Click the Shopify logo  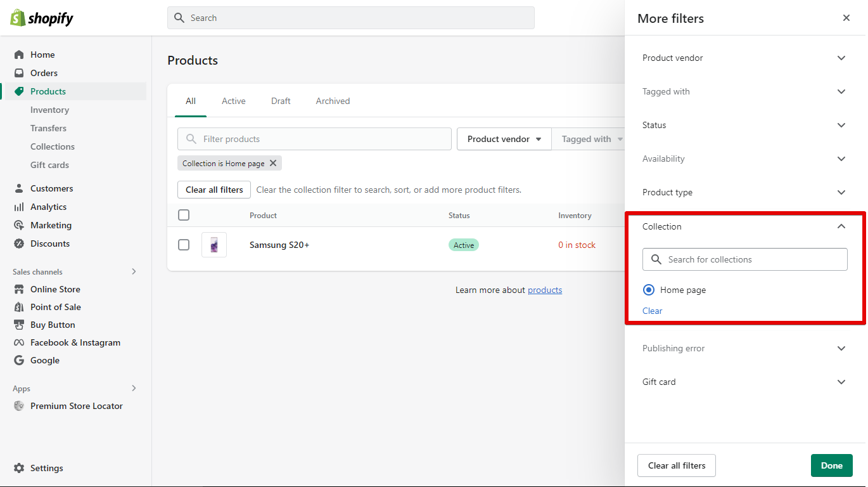point(42,18)
